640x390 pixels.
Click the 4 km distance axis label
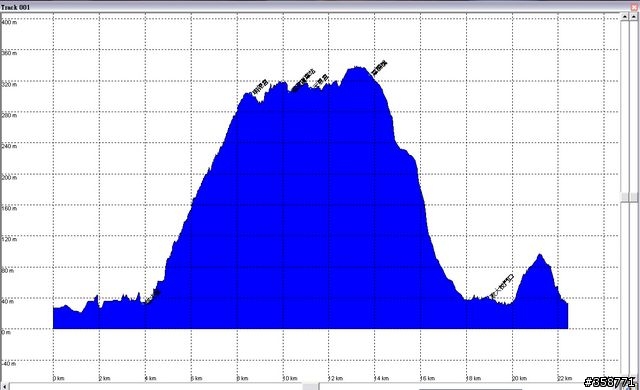click(x=151, y=378)
